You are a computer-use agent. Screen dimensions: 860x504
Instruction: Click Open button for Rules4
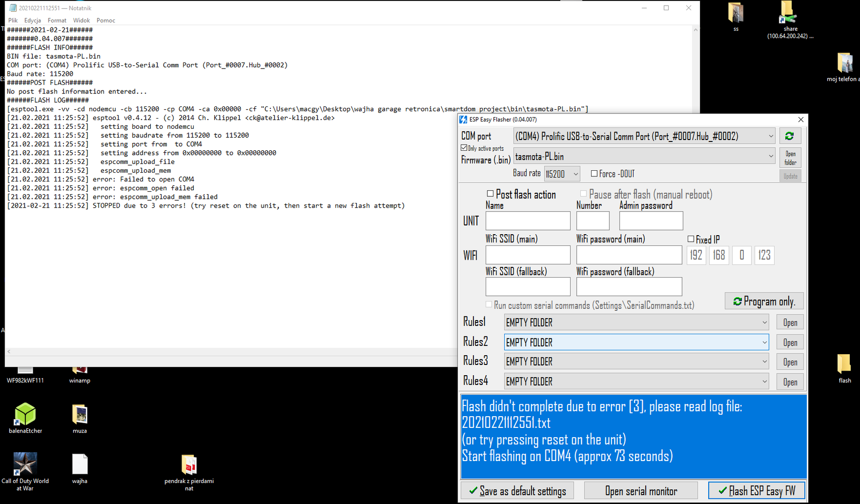[790, 382]
